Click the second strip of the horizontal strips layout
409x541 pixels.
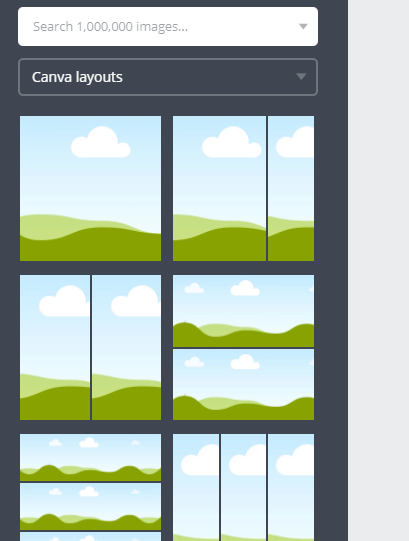[90, 506]
